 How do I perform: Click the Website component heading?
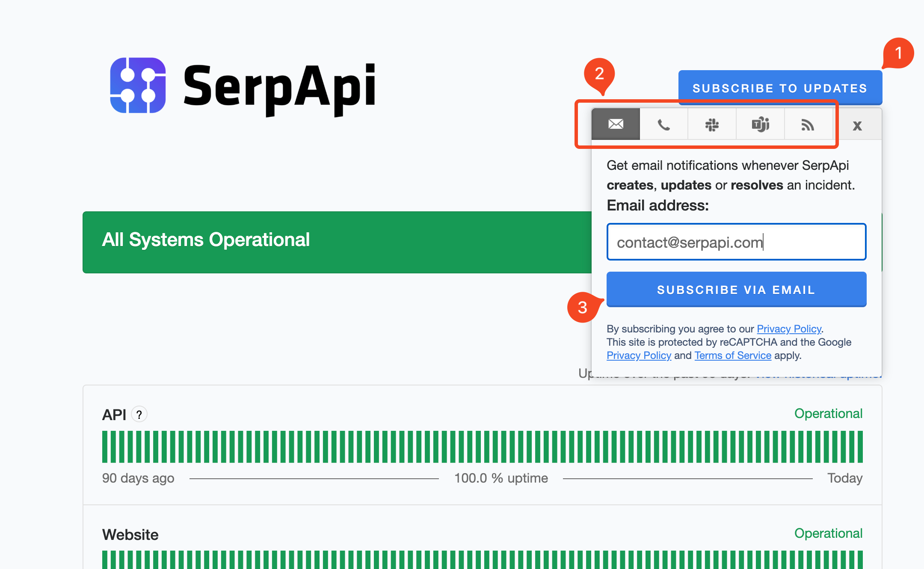tap(130, 535)
